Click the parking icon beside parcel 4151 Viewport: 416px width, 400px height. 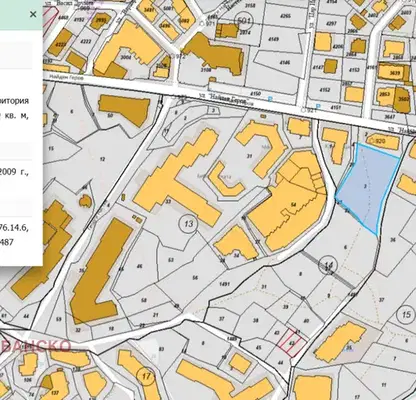point(318,107)
